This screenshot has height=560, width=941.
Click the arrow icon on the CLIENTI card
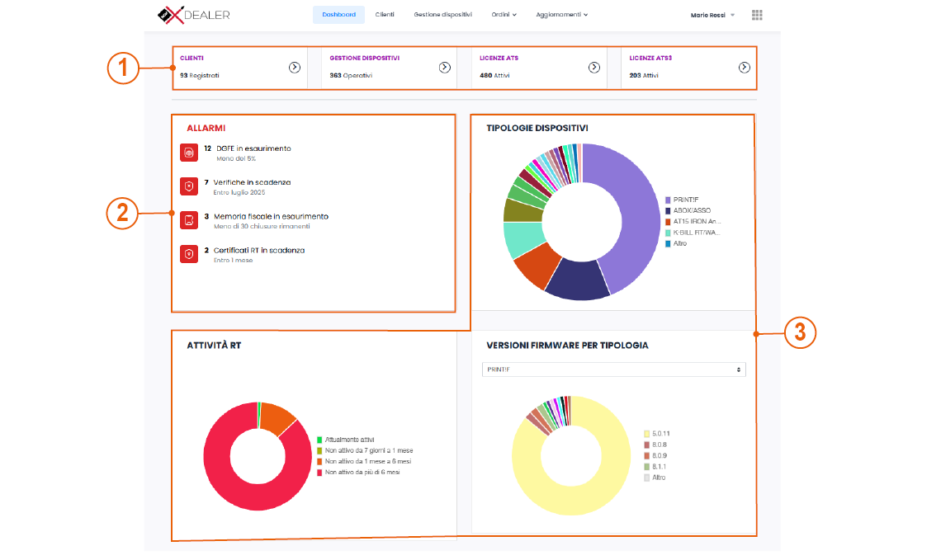(295, 68)
